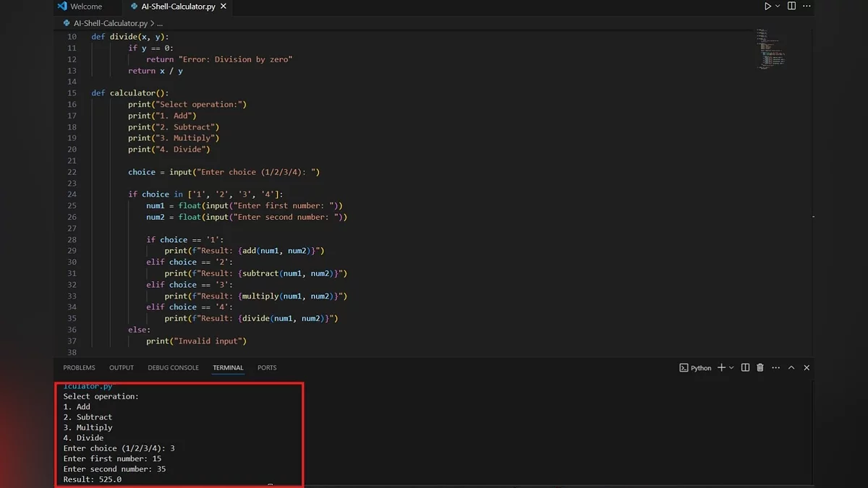Open the launch profile dropdown beside plus
Image resolution: width=868 pixels, height=488 pixels.
pyautogui.click(x=731, y=368)
